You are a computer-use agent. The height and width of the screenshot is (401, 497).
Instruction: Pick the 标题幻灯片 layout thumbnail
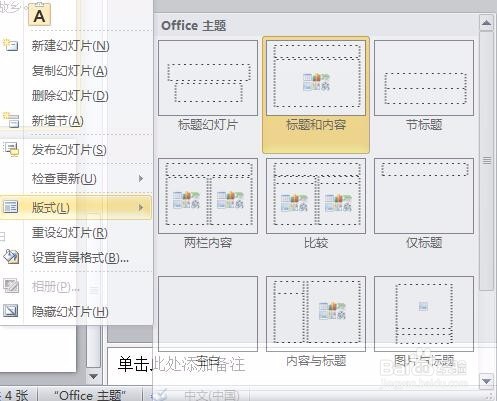pos(208,78)
